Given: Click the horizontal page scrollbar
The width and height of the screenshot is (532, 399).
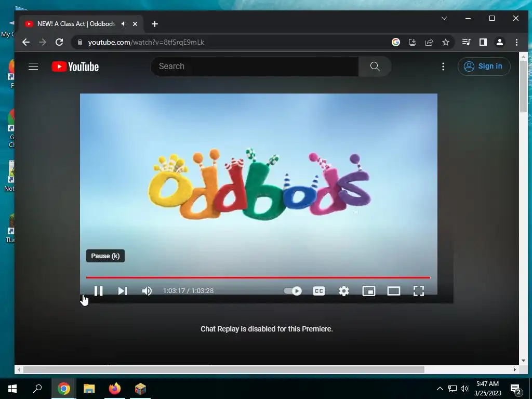Looking at the screenshot, I should tap(223, 369).
